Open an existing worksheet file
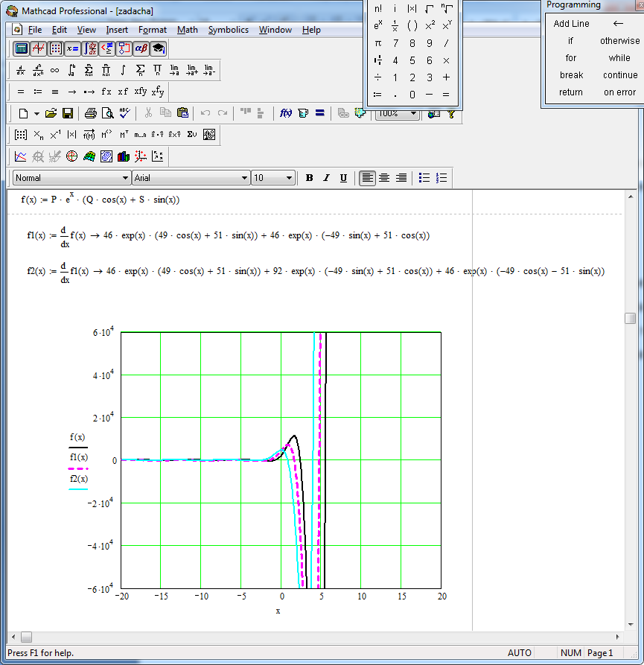This screenshot has width=644, height=665. (x=51, y=113)
